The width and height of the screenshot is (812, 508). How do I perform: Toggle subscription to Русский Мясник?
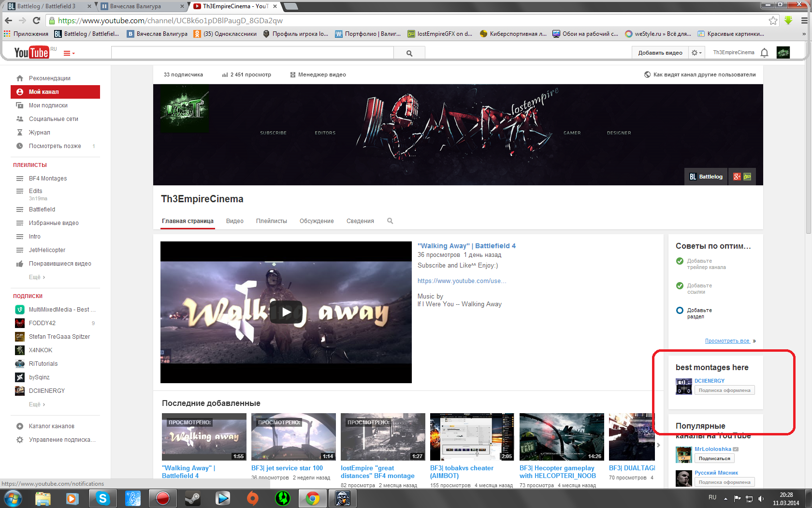725,482
